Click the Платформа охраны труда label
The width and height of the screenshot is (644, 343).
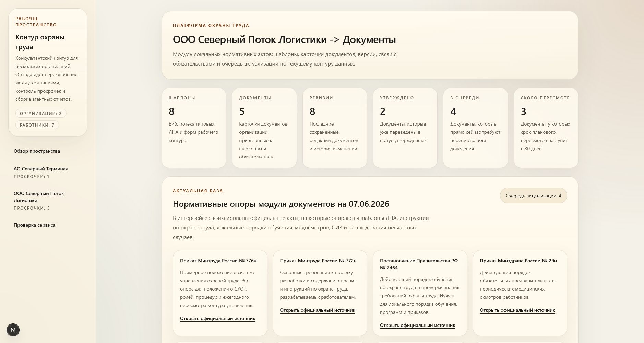pos(211,25)
